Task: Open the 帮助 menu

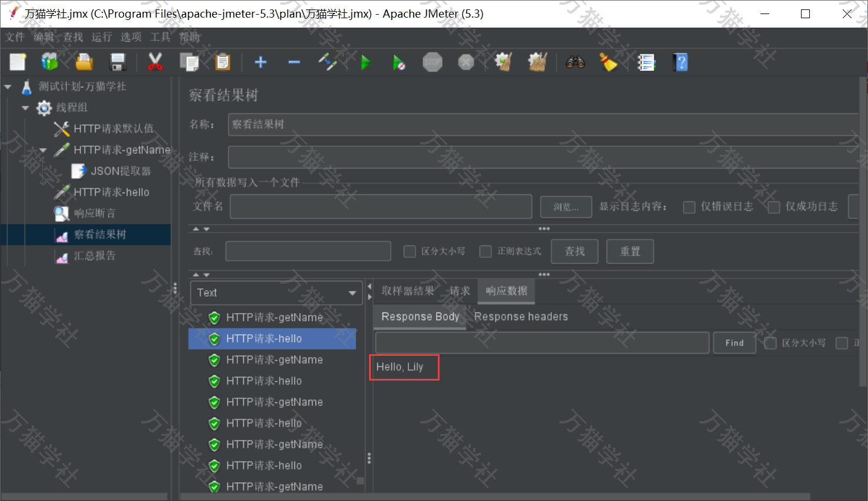Action: tap(189, 37)
